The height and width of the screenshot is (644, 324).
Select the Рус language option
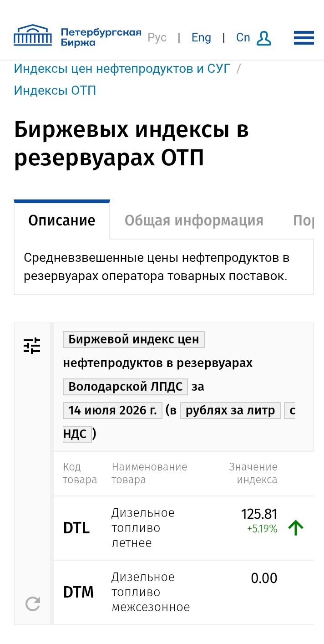157,37
